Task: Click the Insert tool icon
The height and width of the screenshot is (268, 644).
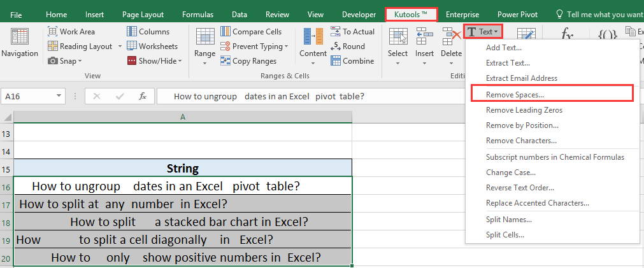Action: pyautogui.click(x=424, y=38)
